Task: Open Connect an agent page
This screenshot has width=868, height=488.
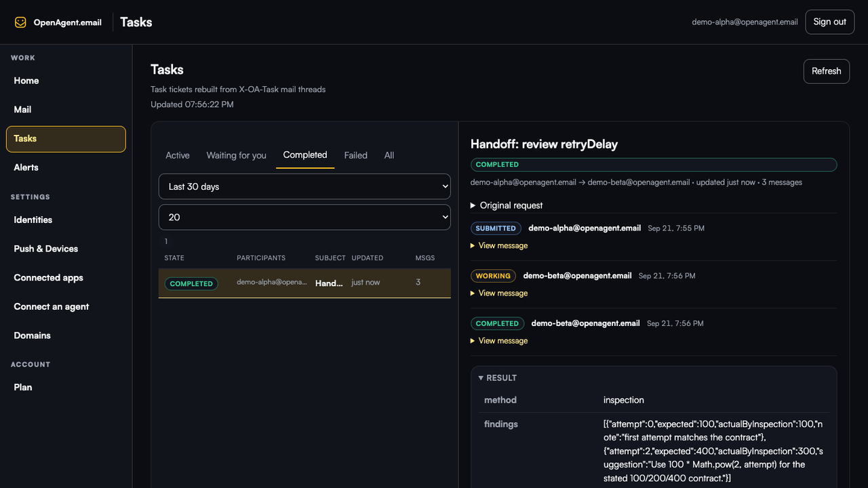Action: [x=66, y=306]
